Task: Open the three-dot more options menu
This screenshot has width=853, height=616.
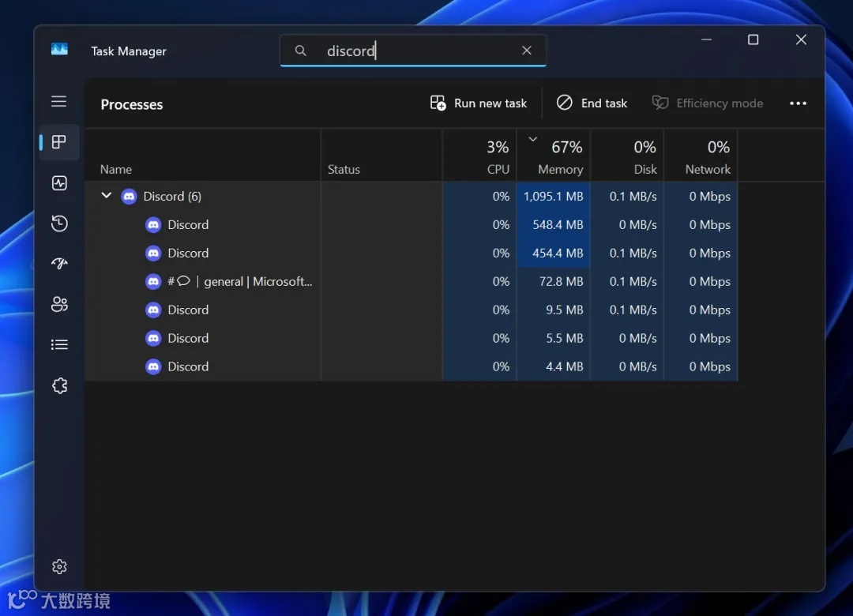Action: (x=798, y=103)
